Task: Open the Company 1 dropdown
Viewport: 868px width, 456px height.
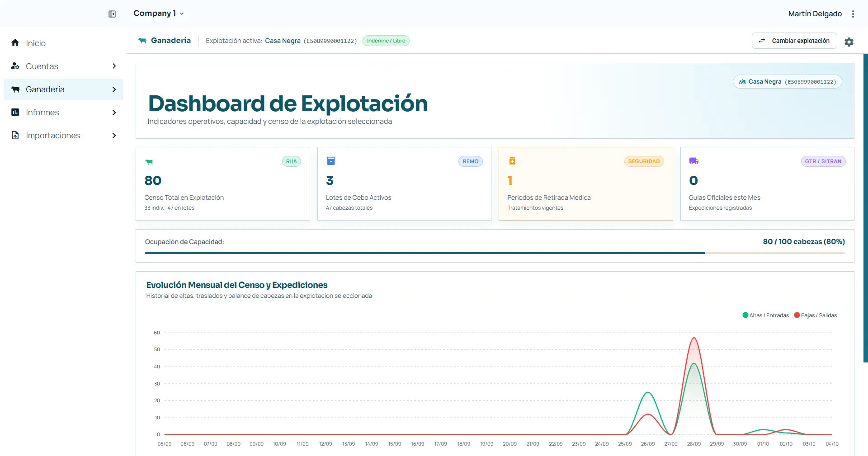Action: point(159,14)
